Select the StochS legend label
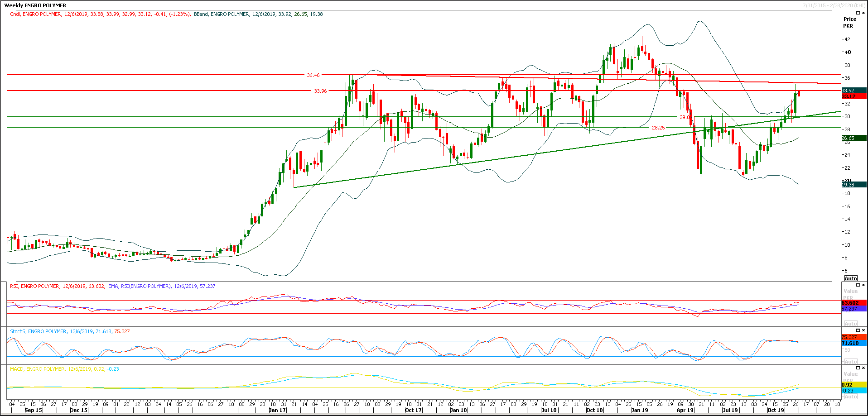Viewport: 868px width, 416px height. click(x=70, y=331)
